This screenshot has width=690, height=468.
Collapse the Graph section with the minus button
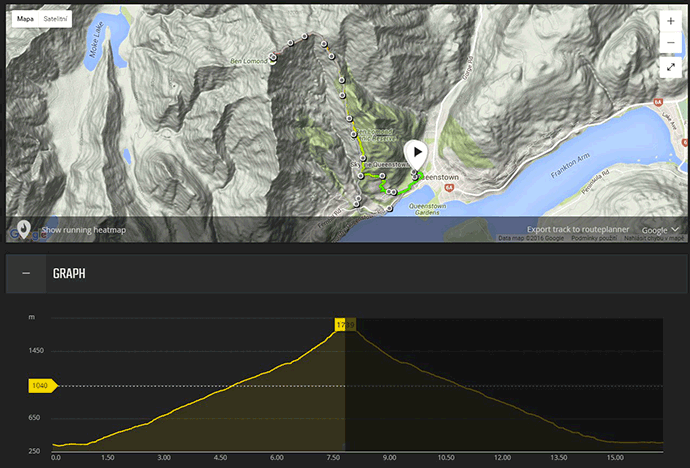[26, 273]
